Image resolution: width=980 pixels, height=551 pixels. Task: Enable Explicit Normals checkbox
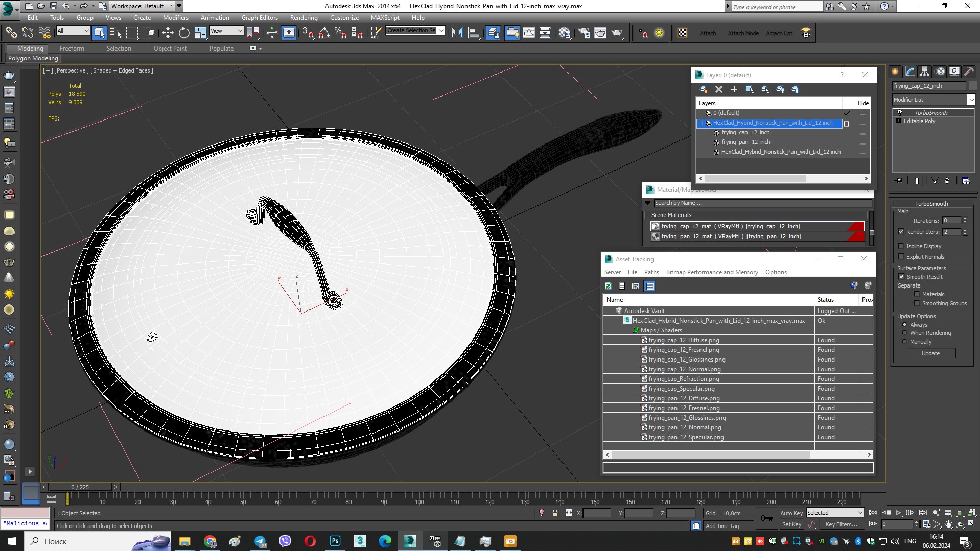tap(901, 257)
